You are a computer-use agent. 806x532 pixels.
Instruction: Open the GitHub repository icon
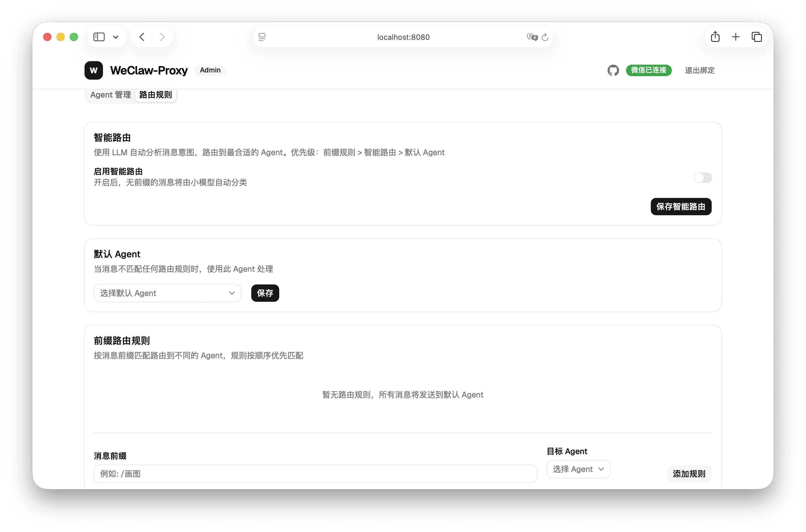(x=613, y=70)
